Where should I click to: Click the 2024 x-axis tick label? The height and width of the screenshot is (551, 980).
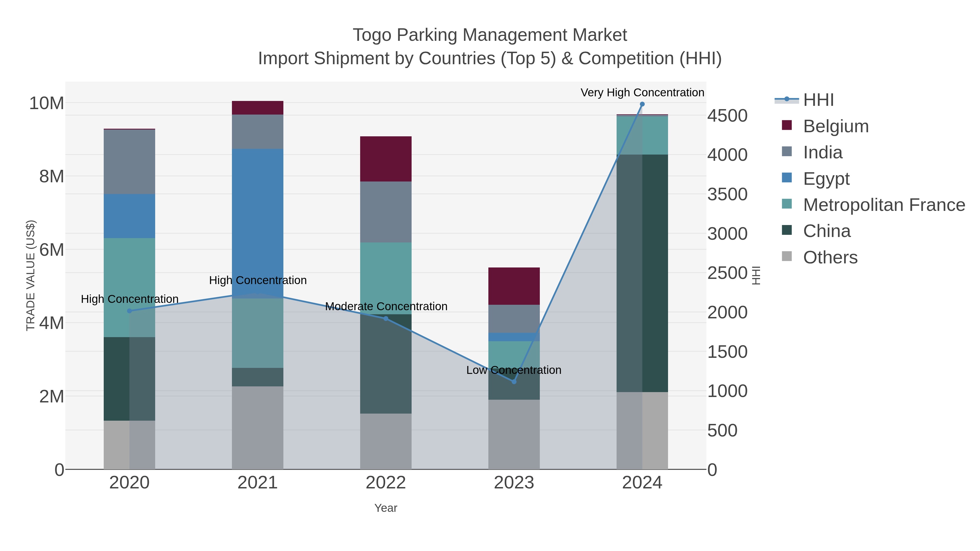click(x=642, y=483)
